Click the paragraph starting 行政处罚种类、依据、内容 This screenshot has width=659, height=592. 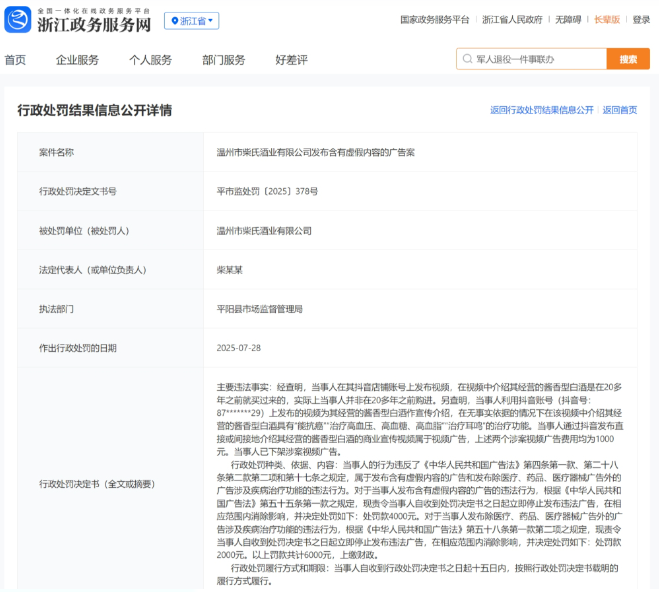tap(420, 510)
